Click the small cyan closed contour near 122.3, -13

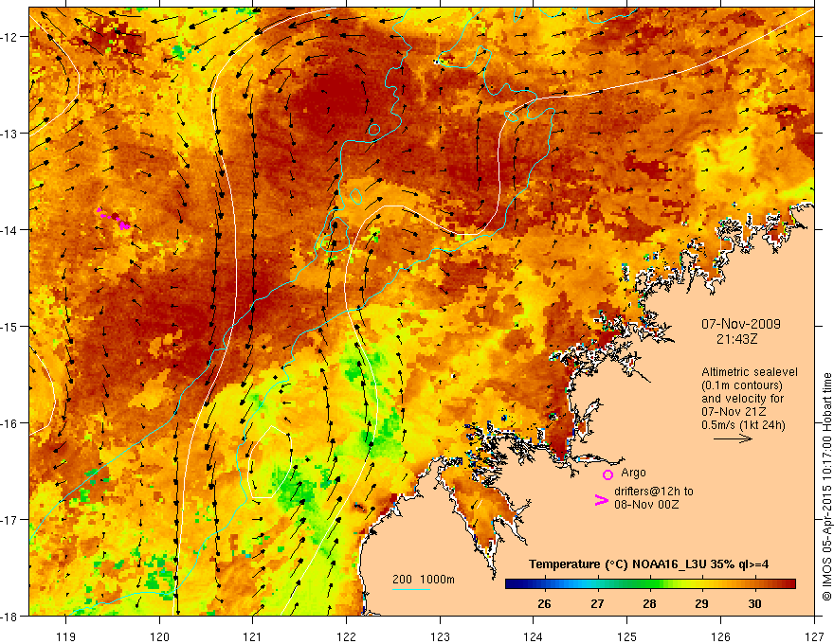pos(374,130)
